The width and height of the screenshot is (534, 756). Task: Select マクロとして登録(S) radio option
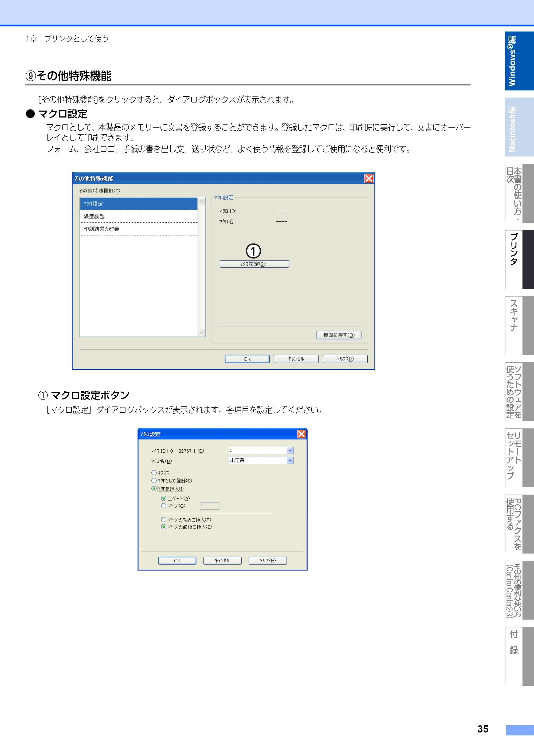154,481
